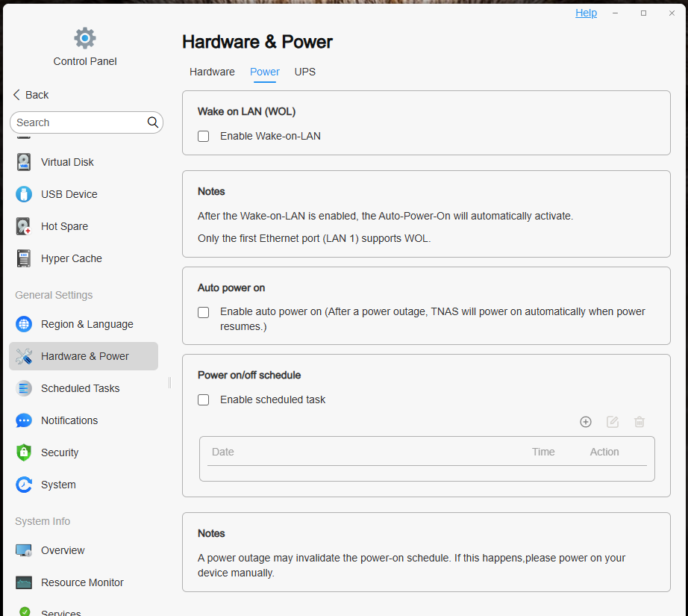
Task: Open the Help link
Action: [586, 13]
